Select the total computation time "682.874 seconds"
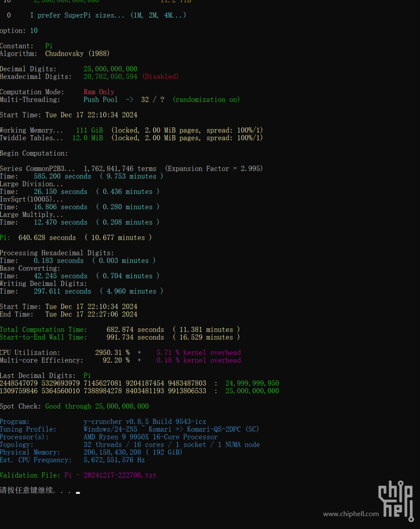Screen dimensions: 420x529 click(135, 330)
